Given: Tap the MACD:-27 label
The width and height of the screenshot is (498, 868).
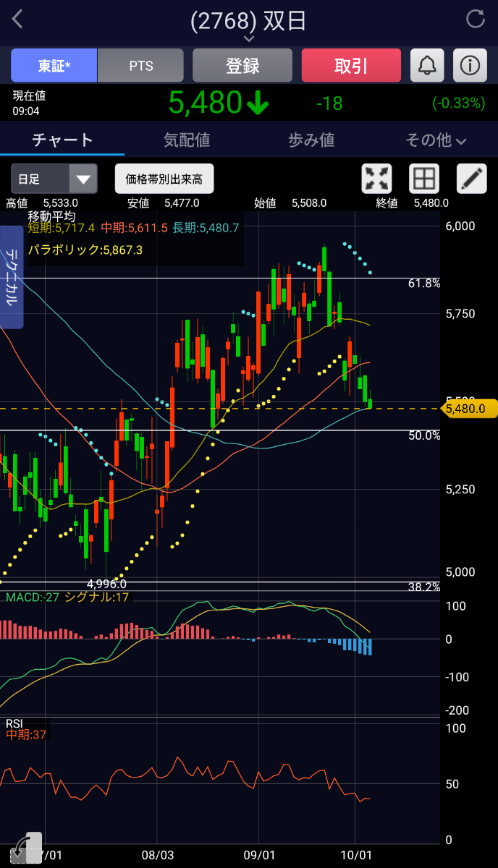Looking at the screenshot, I should [33, 597].
